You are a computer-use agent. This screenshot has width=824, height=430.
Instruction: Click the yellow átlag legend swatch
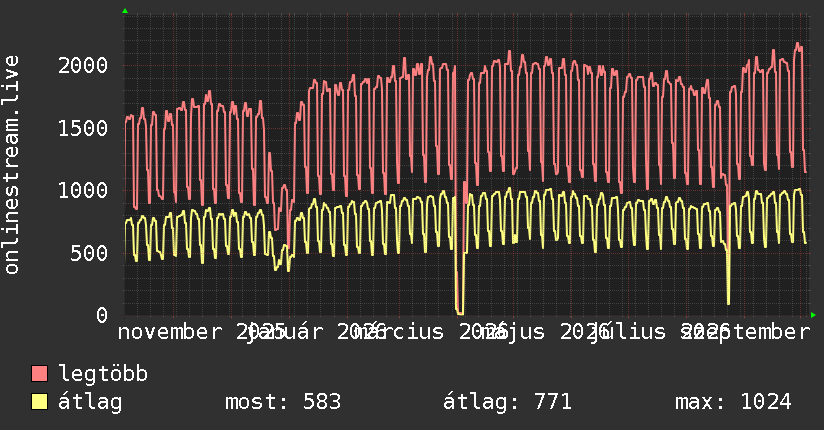tap(39, 402)
